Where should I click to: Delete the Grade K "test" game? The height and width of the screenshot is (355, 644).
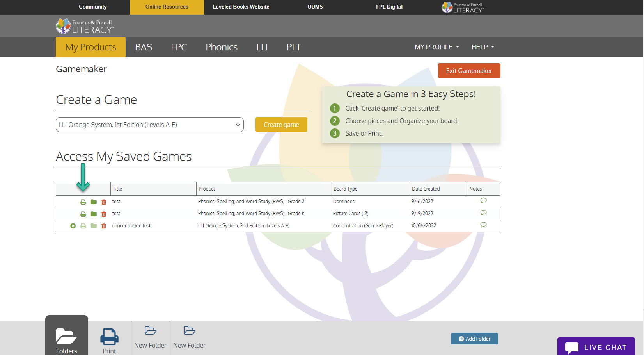[103, 214]
